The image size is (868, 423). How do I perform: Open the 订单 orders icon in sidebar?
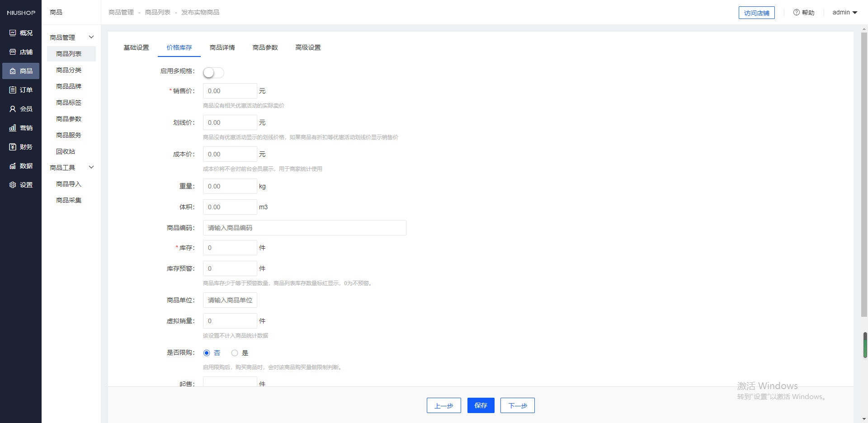(x=13, y=90)
